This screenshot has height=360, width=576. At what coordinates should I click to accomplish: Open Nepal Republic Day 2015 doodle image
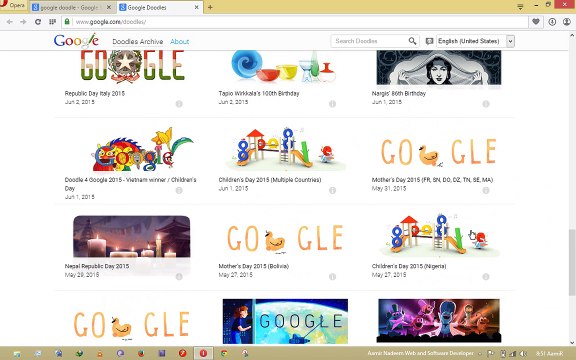pyautogui.click(x=132, y=237)
